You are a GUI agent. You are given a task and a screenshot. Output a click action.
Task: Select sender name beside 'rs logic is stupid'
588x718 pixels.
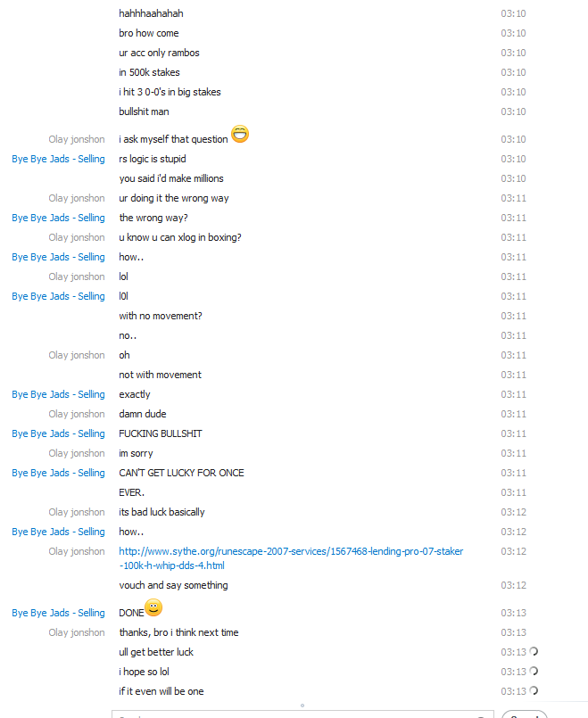[58, 159]
